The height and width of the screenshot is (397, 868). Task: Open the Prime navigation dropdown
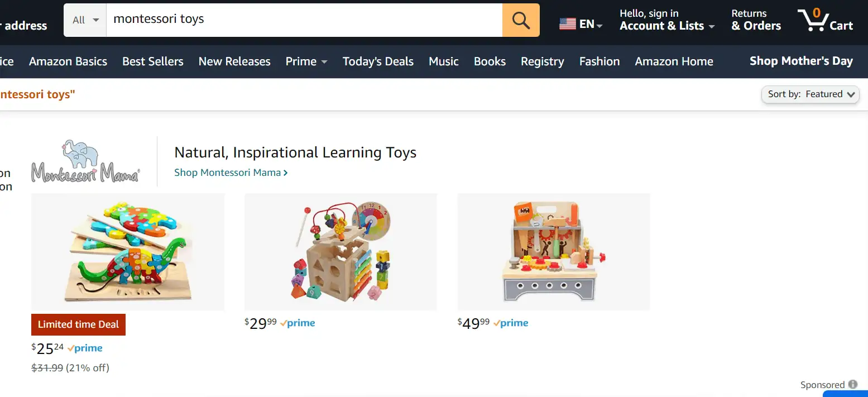pyautogui.click(x=306, y=61)
